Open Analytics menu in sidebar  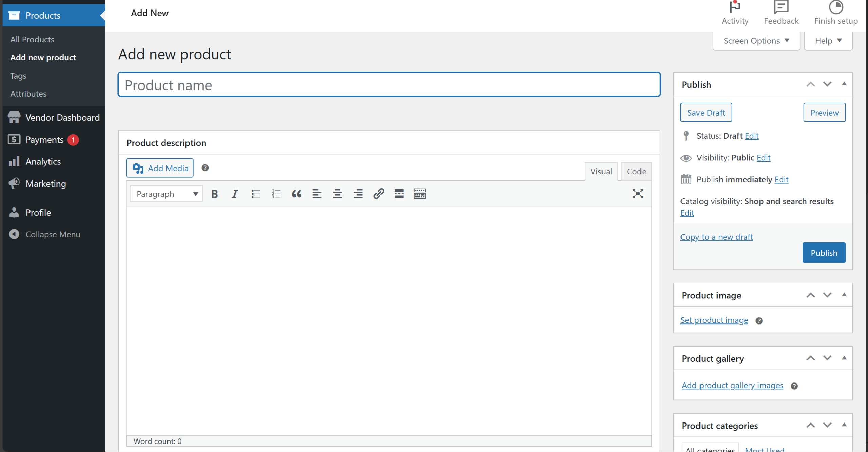point(54,161)
